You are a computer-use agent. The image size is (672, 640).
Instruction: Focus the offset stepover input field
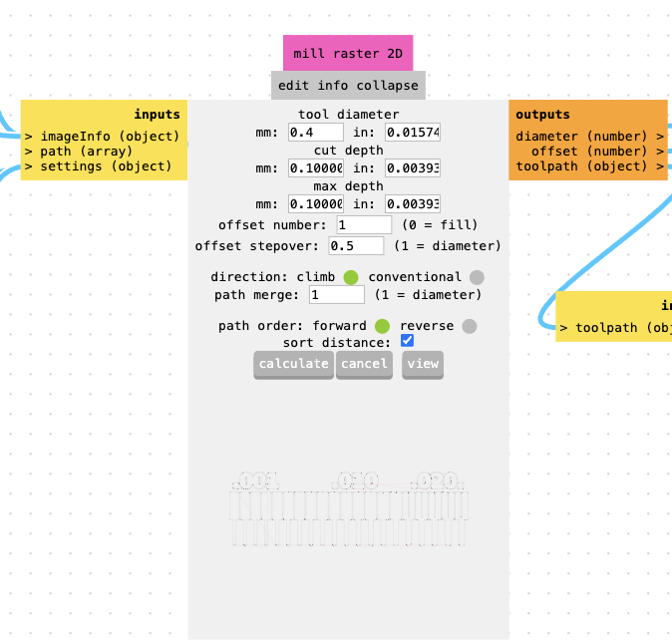[x=356, y=245]
